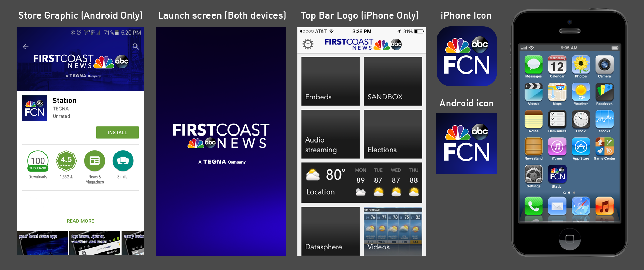
Task: Open the READ MORE link
Action: (80, 221)
